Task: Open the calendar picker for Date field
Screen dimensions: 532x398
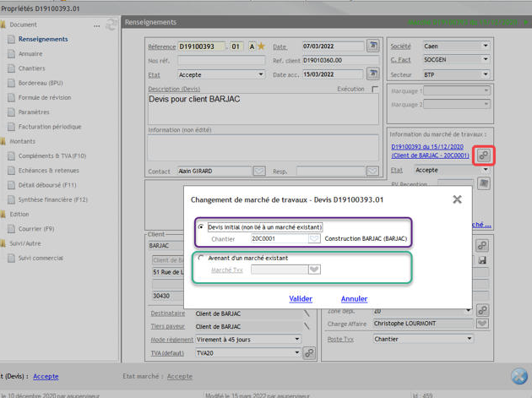Action: pos(373,46)
